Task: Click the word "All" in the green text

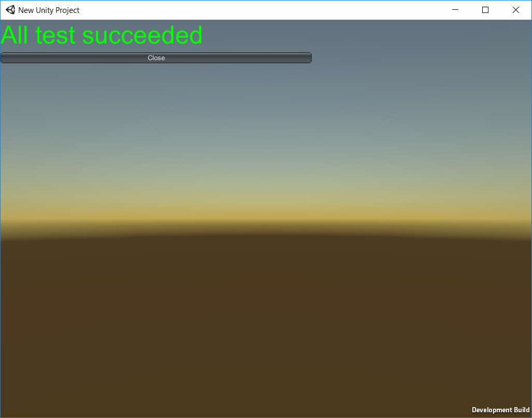Action: click(x=16, y=35)
